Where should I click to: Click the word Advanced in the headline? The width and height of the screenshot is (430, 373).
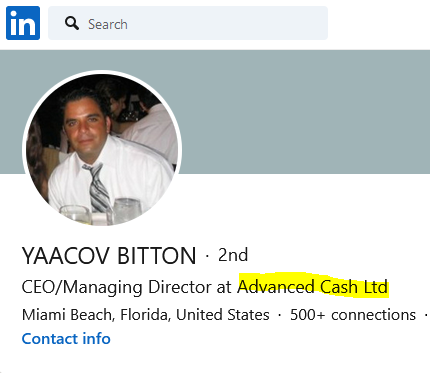coord(276,287)
